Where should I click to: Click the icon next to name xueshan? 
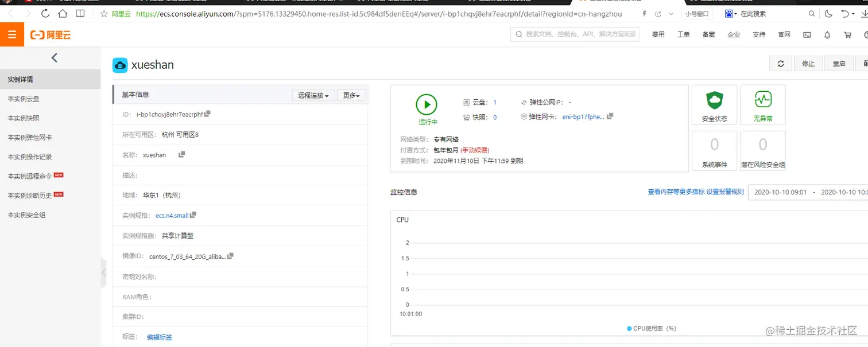pos(182,154)
